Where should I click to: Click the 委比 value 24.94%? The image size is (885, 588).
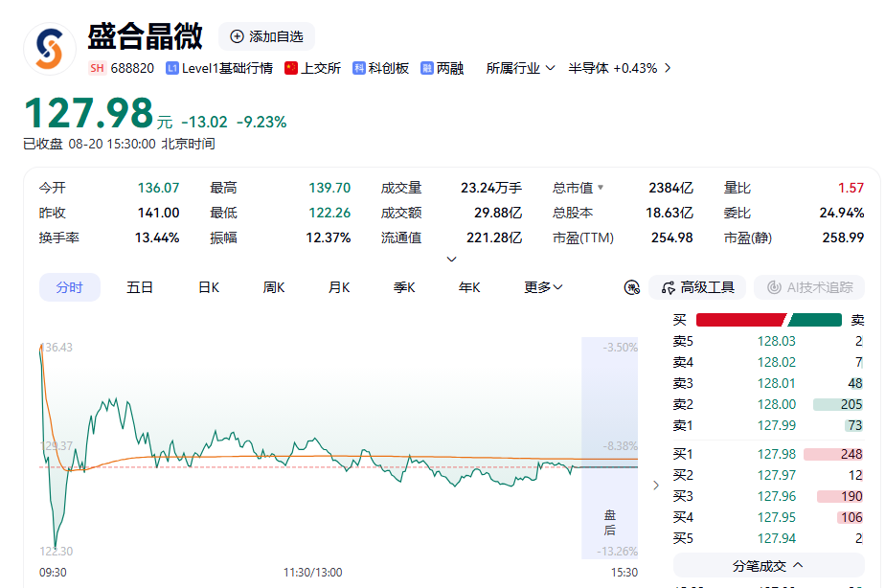tap(842, 213)
